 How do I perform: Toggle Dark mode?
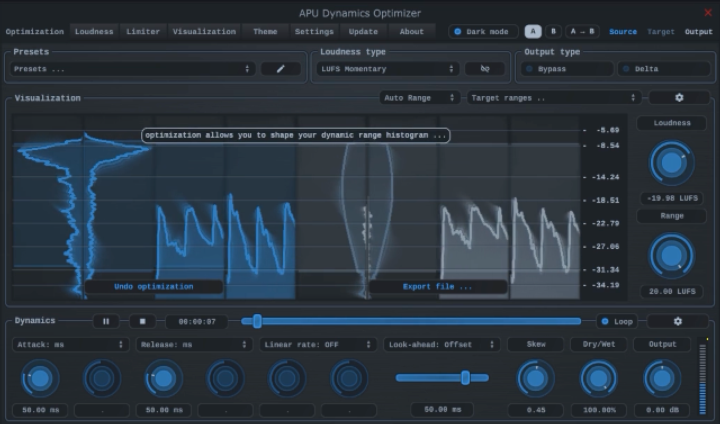483,32
